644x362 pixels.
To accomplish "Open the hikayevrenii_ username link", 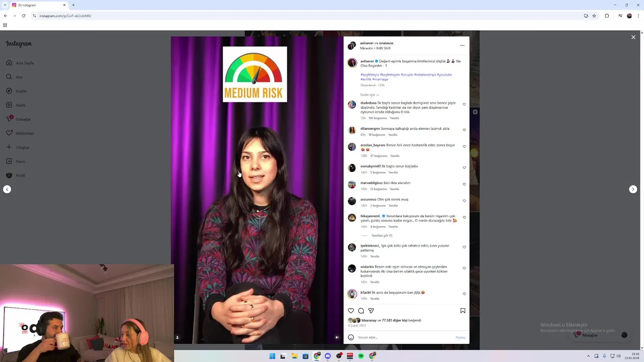I will 370,216.
